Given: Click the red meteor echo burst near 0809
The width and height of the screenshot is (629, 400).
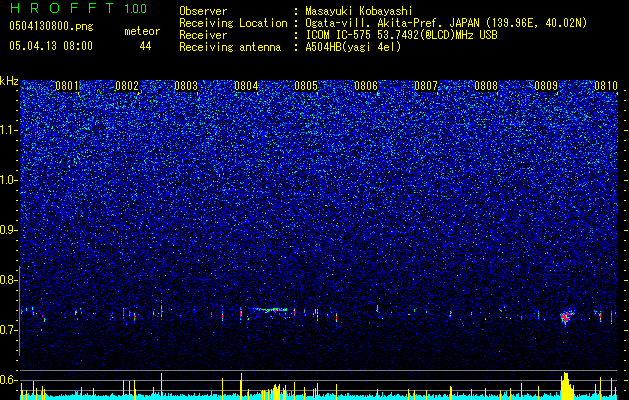Looking at the screenshot, I should [x=566, y=317].
